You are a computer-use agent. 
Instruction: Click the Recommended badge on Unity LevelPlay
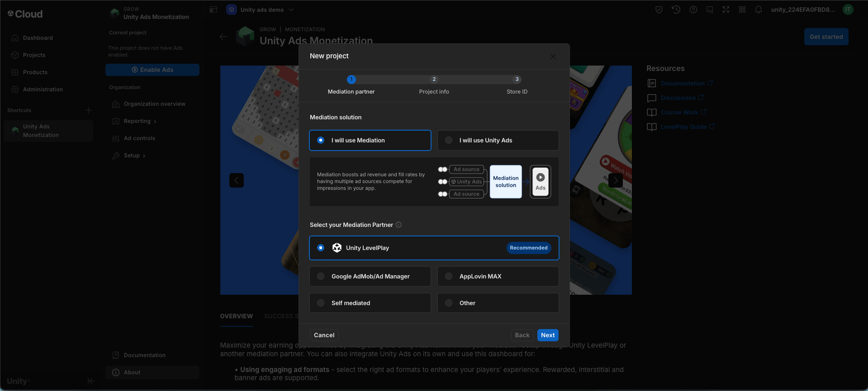tap(528, 248)
